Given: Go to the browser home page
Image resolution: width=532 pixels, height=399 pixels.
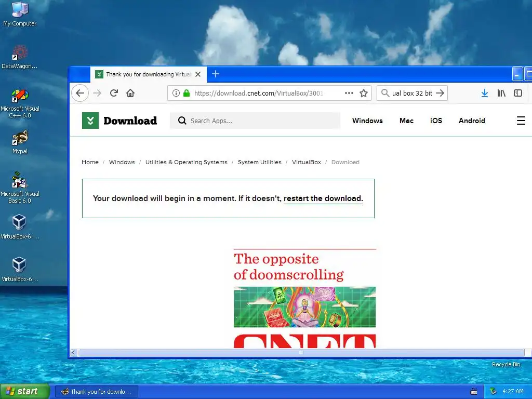Looking at the screenshot, I should pyautogui.click(x=130, y=93).
